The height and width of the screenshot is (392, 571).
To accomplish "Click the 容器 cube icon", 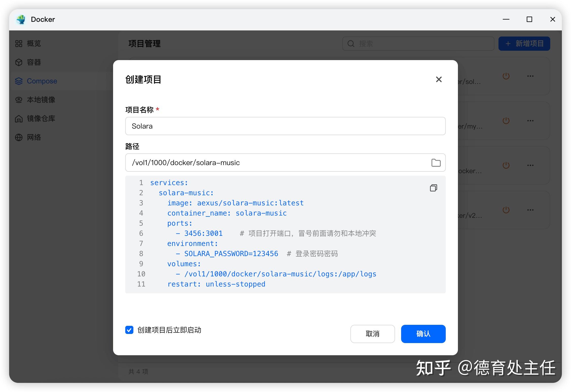I will [19, 62].
